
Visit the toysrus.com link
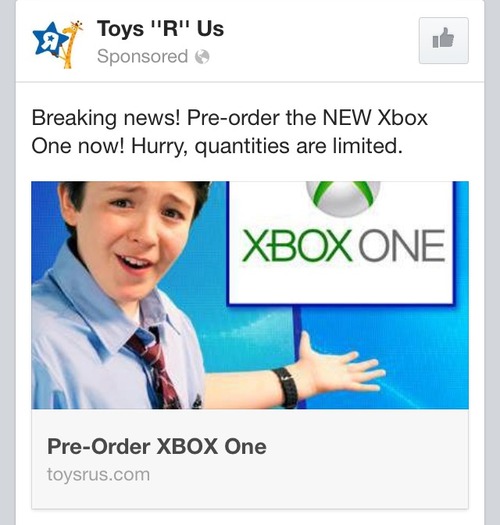click(98, 474)
